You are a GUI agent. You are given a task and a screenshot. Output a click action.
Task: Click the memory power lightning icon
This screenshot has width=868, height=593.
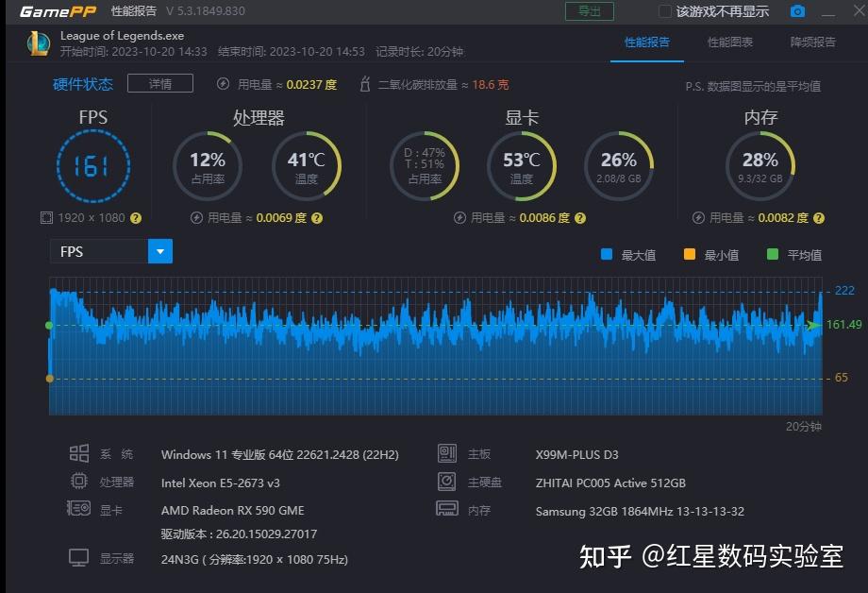coord(698,218)
